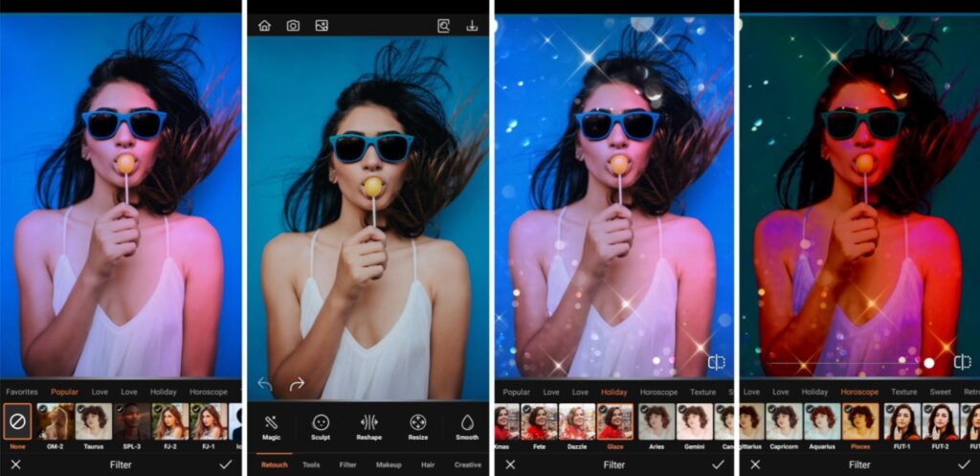This screenshot has width=980, height=476.
Task: Open the Makeup tab
Action: pos(389,465)
